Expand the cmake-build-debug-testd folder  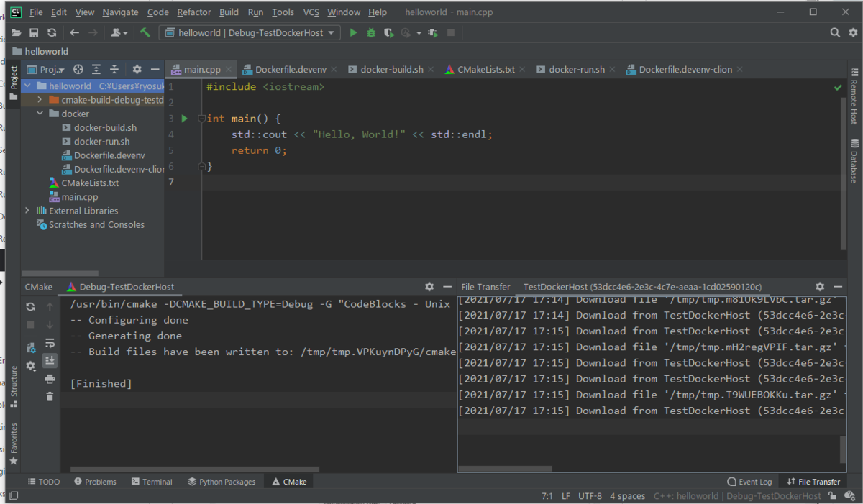pyautogui.click(x=40, y=100)
